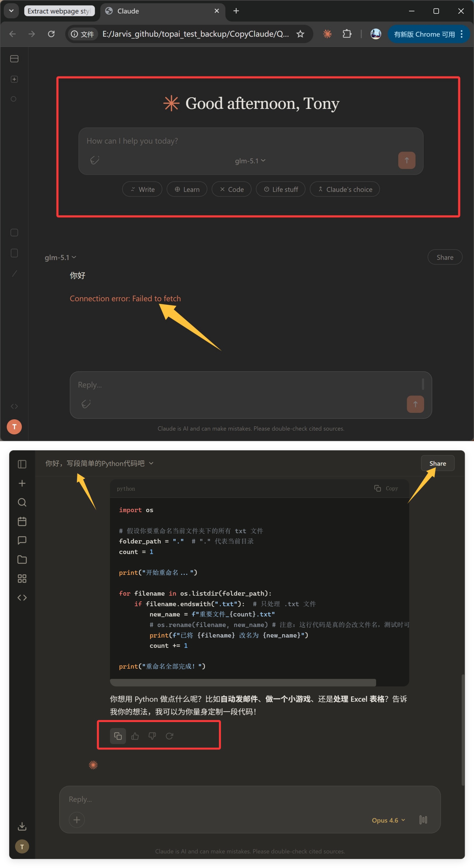Toggle the sidebar panel in the Chrome Claude page
474x868 pixels.
pos(14,59)
